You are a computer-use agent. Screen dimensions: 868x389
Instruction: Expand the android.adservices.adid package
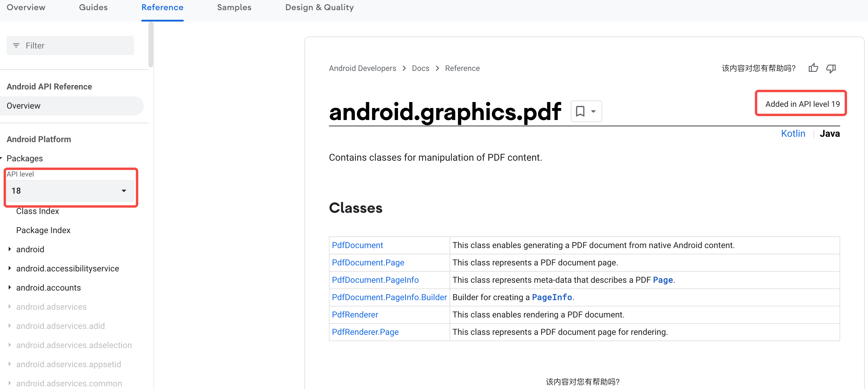[10, 326]
